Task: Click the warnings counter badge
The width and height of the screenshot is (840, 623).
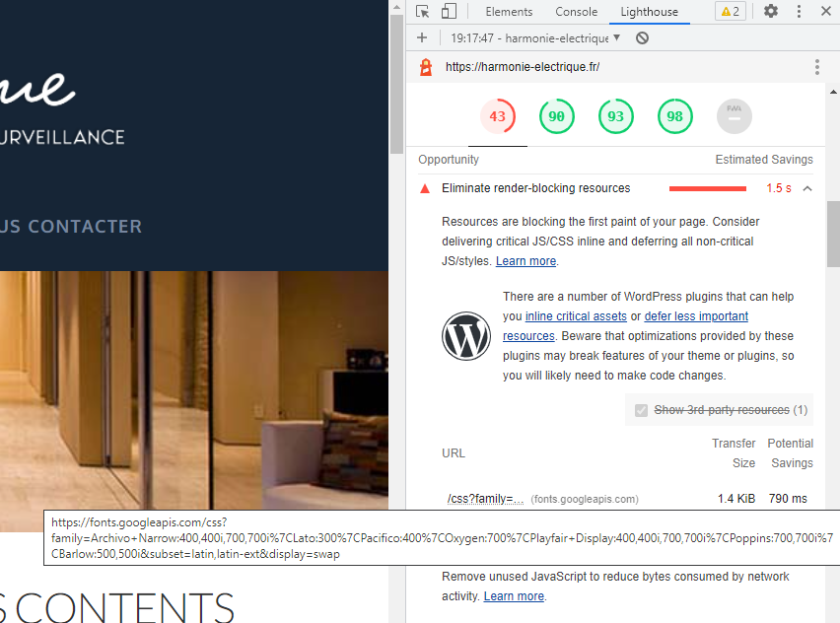Action: pyautogui.click(x=731, y=12)
